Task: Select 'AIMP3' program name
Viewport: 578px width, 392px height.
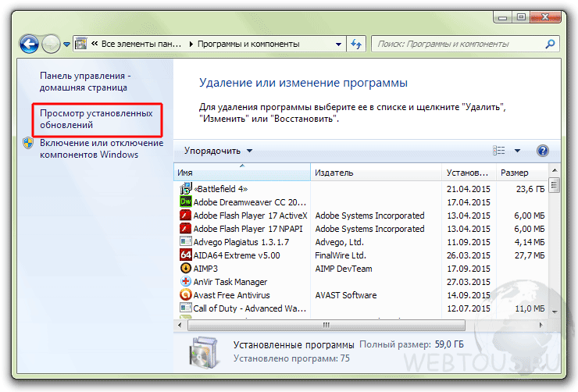Action: pos(205,269)
